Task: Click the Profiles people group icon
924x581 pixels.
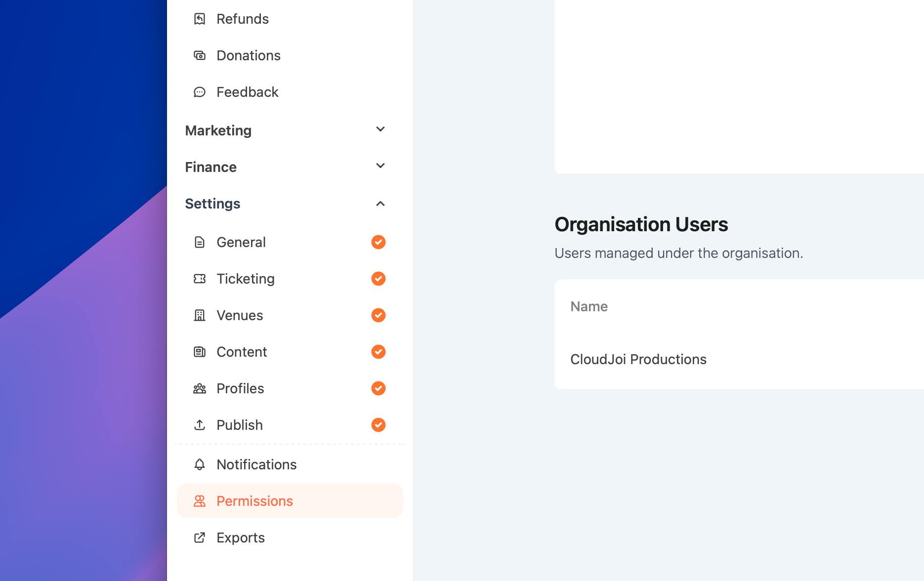Action: [x=200, y=389]
